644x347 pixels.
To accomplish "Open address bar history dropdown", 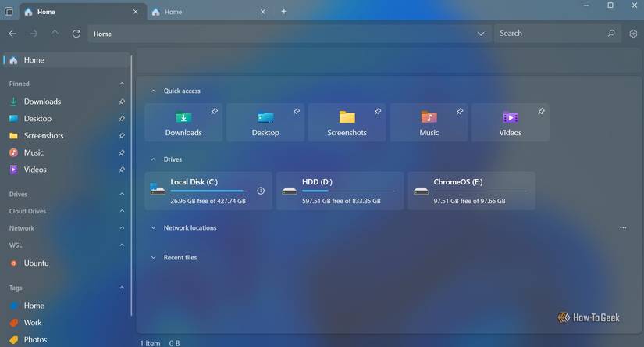I will click(481, 34).
